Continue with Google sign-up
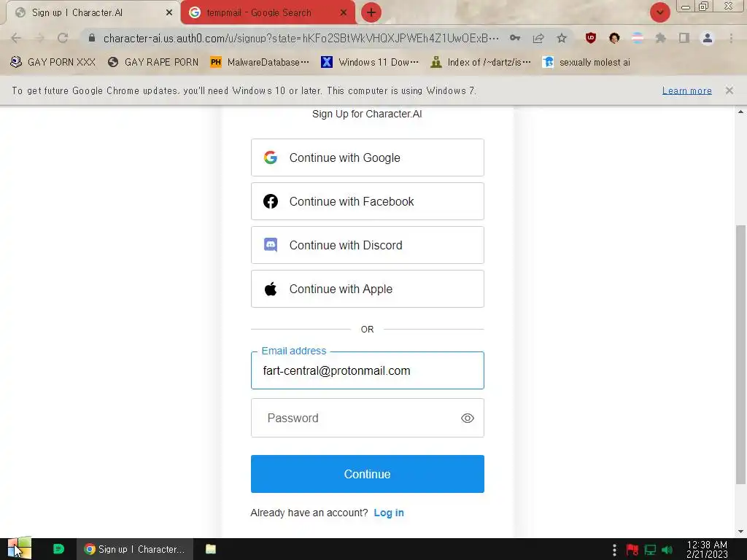The height and width of the screenshot is (560, 747). point(368,157)
